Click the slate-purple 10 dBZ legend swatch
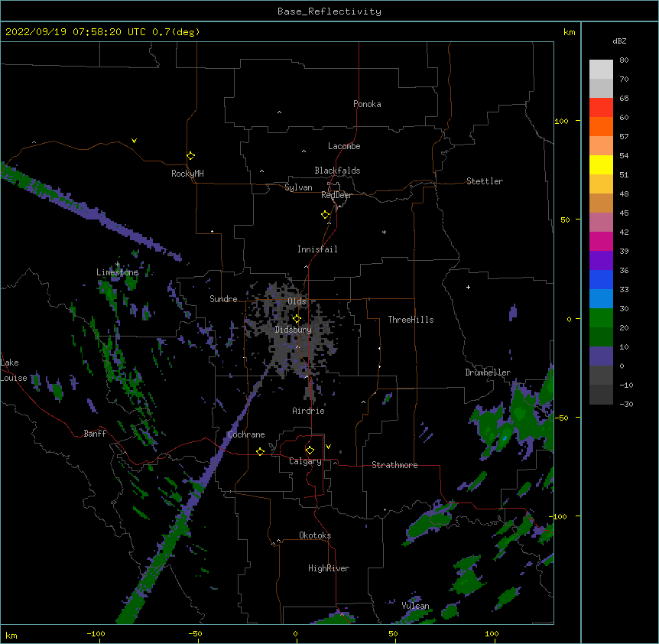 (601, 356)
